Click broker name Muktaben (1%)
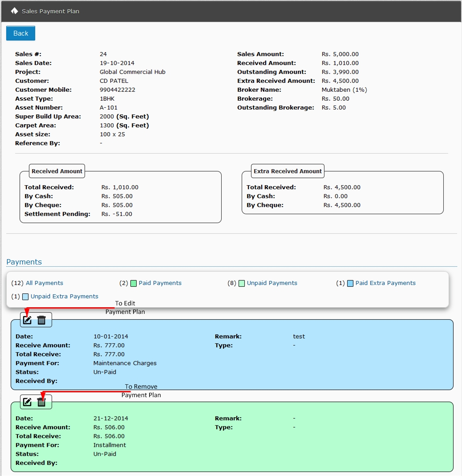 coord(344,90)
